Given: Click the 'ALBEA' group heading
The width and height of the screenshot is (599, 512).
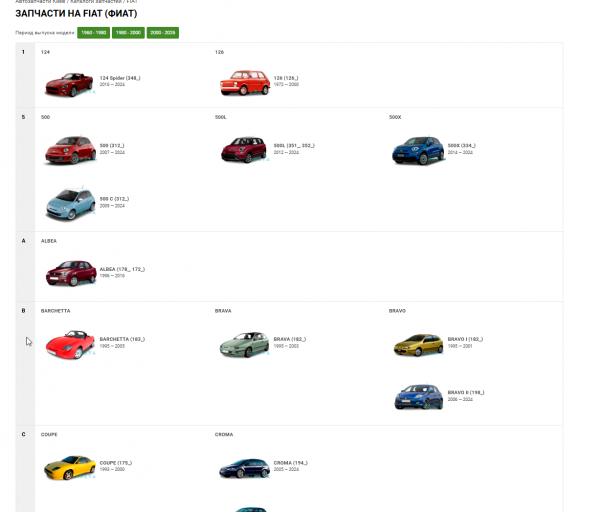Looking at the screenshot, I should pyautogui.click(x=49, y=241).
